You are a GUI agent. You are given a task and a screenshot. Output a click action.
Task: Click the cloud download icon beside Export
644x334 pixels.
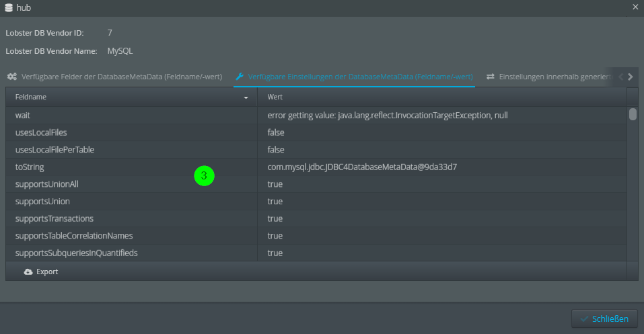coord(28,272)
